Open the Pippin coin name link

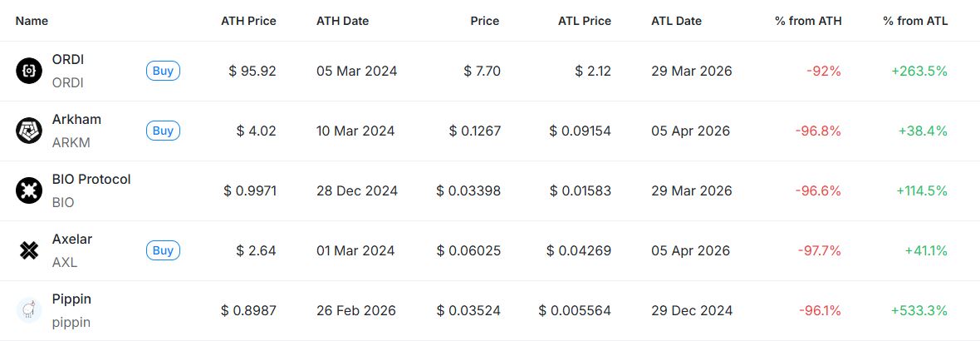click(x=71, y=299)
